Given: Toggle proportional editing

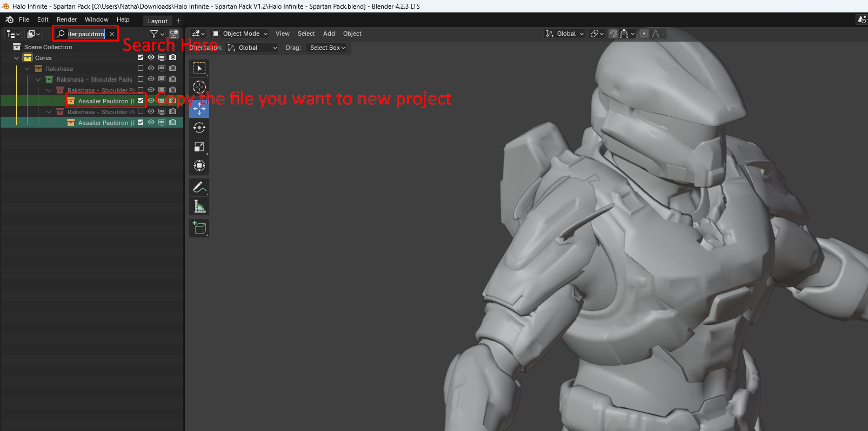Looking at the screenshot, I should [x=644, y=34].
